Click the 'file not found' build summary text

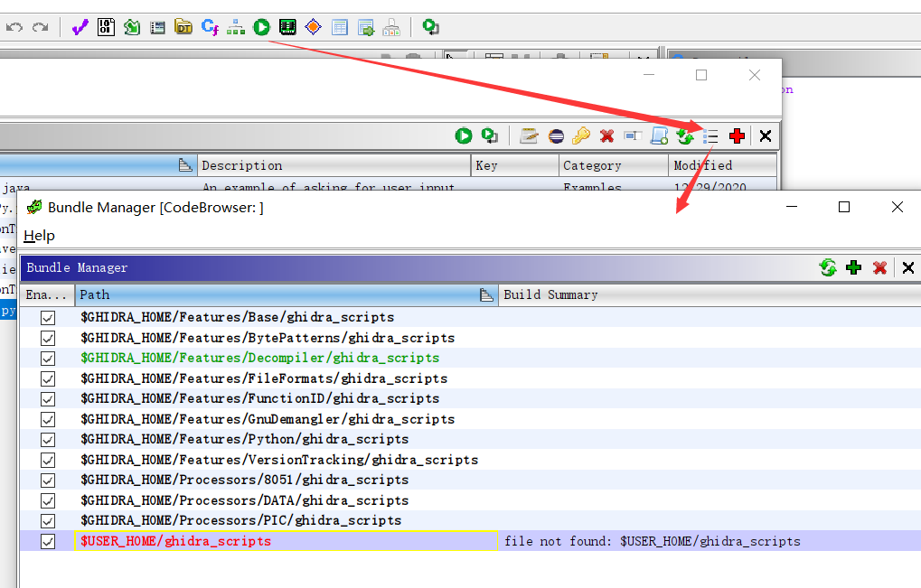tap(652, 541)
